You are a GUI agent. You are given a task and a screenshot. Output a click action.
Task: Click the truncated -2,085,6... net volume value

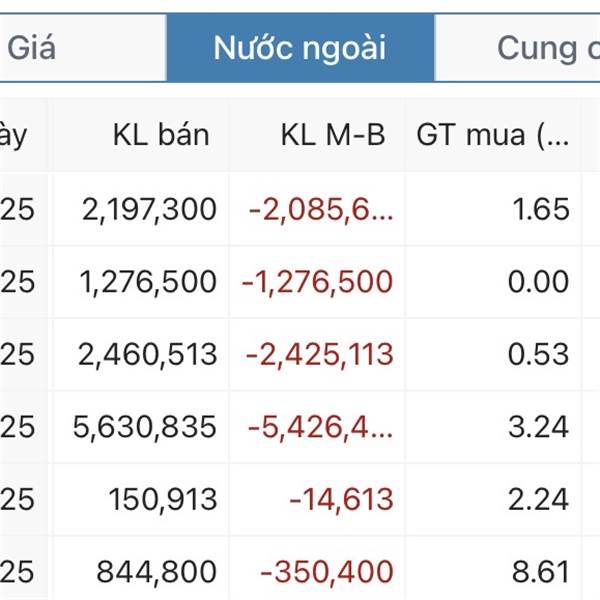click(x=321, y=209)
